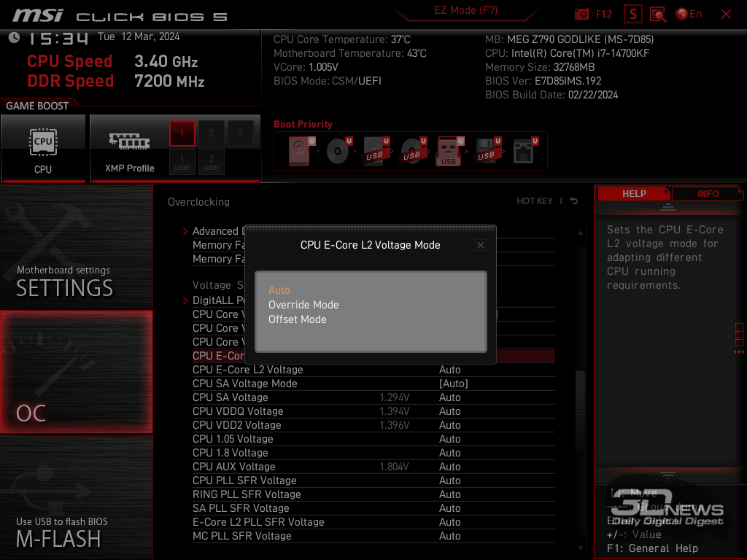
Task: Enable XMP profile 3
Action: pos(240,133)
